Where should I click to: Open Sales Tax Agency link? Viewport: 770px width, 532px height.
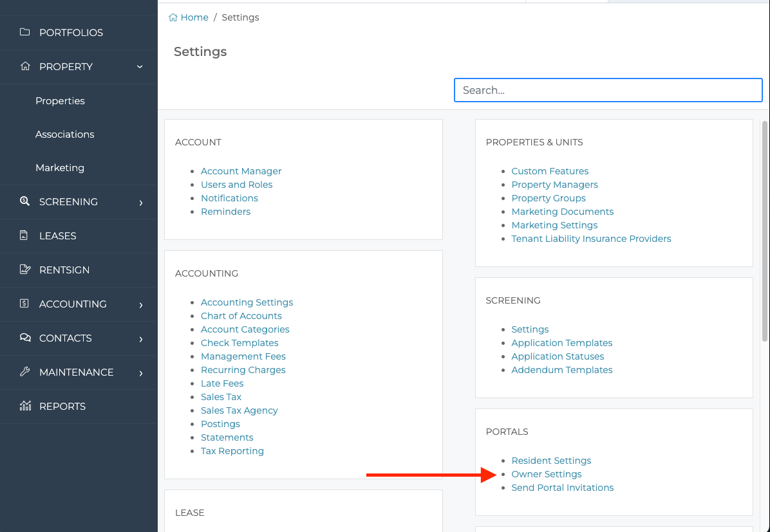click(x=239, y=410)
